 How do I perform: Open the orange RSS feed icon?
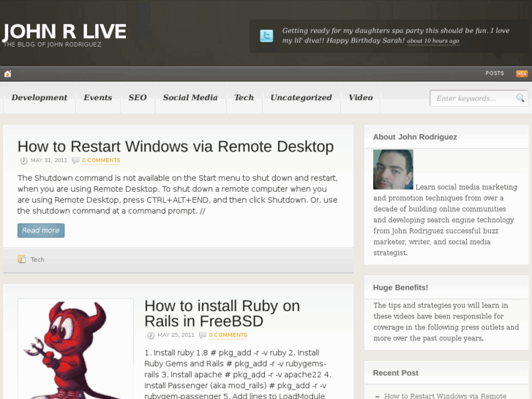pos(522,74)
